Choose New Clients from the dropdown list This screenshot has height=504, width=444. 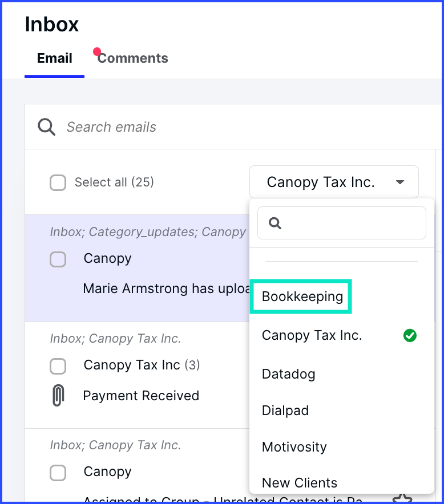(300, 483)
